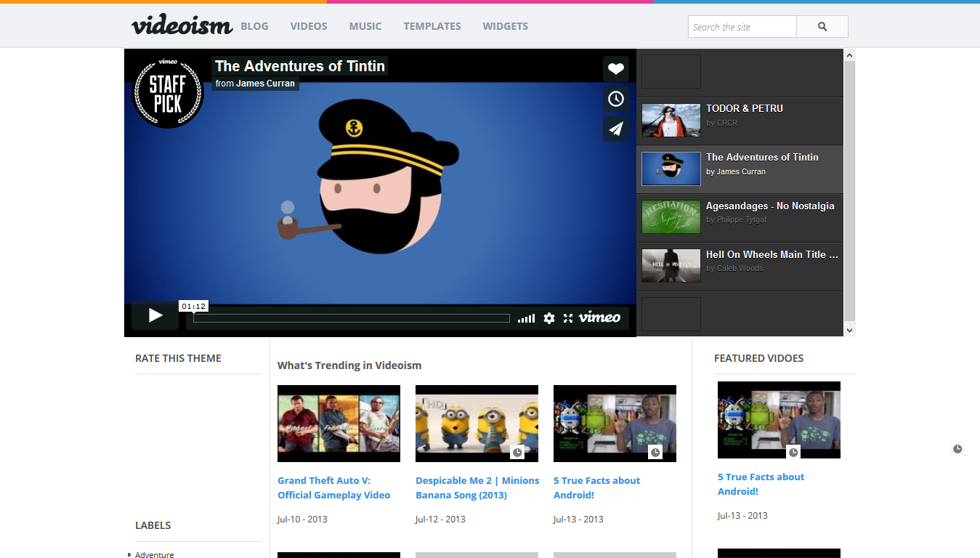The width and height of the screenshot is (980, 558).
Task: Click the playlist scrollbar track
Action: click(x=850, y=193)
